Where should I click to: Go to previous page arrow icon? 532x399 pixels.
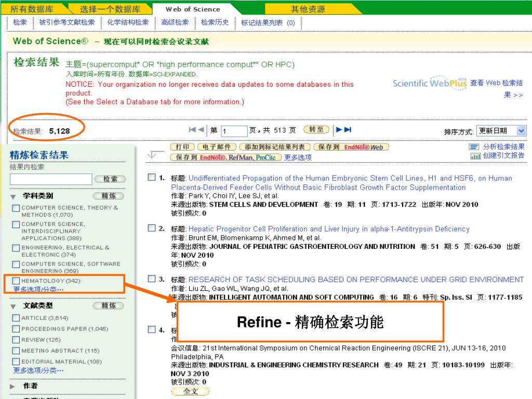click(x=201, y=129)
